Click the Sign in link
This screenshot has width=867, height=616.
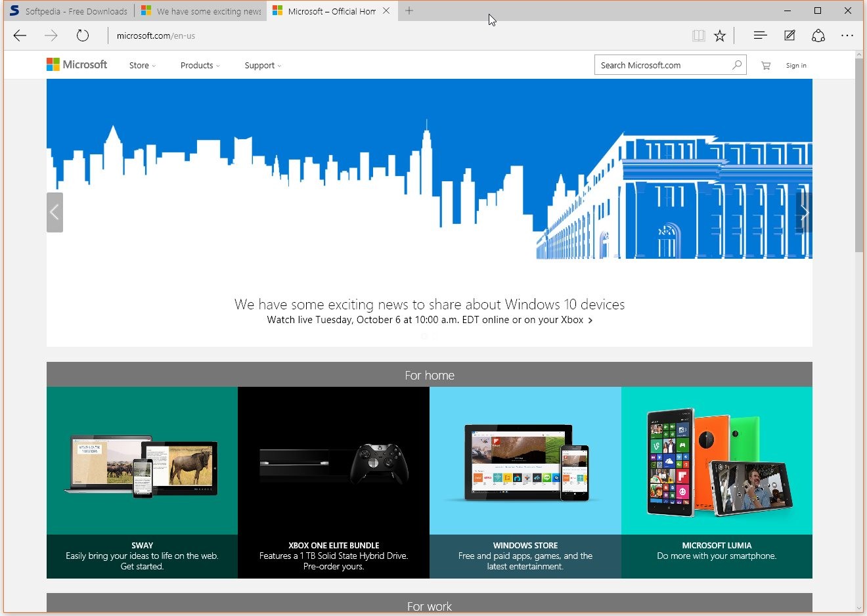(x=796, y=66)
